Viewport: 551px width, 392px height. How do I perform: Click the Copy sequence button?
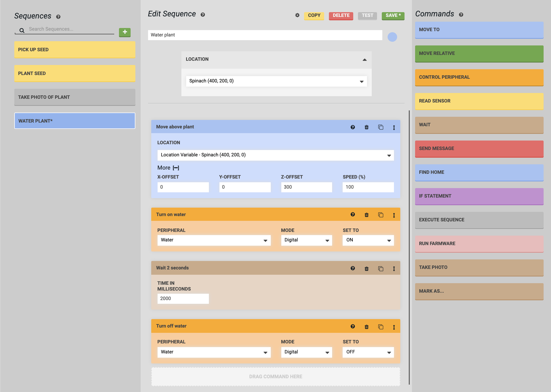pos(314,16)
